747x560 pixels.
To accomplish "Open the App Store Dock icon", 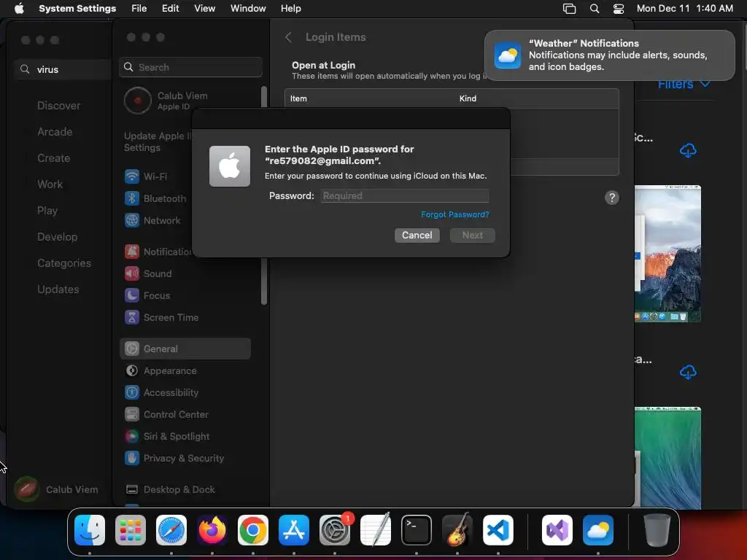I will click(294, 530).
